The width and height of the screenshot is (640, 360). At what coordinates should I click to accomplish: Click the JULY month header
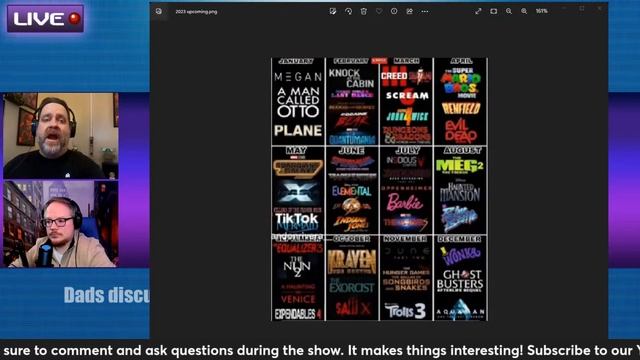pyautogui.click(x=407, y=151)
